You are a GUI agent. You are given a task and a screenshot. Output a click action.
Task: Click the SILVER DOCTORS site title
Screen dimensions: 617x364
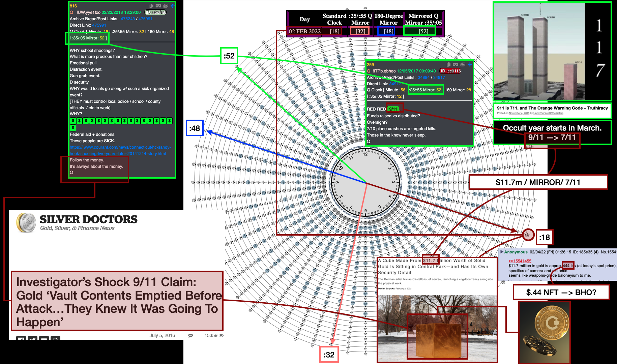tap(89, 219)
